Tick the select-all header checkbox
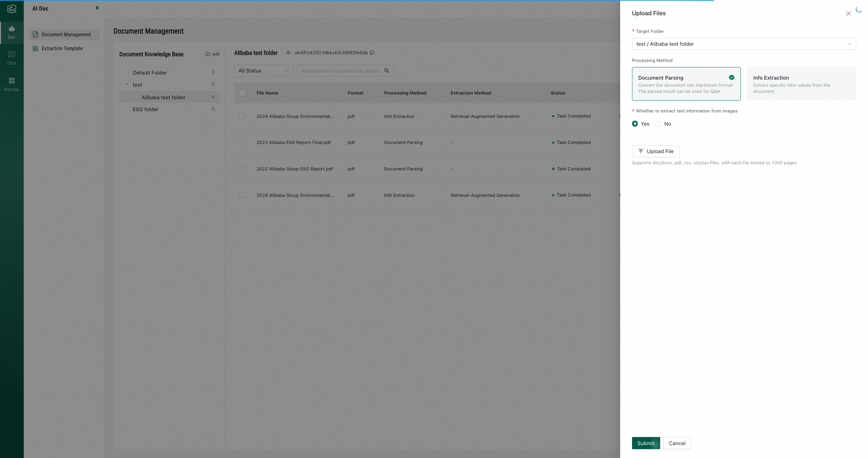 tap(242, 93)
